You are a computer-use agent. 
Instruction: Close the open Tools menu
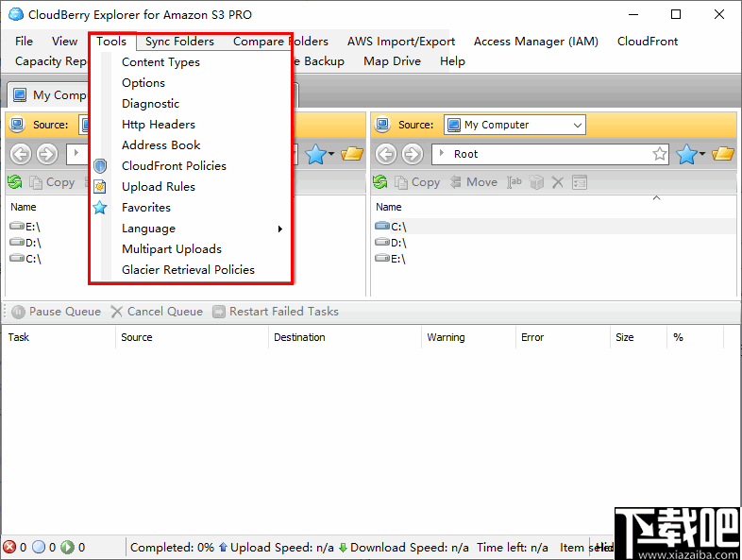111,42
